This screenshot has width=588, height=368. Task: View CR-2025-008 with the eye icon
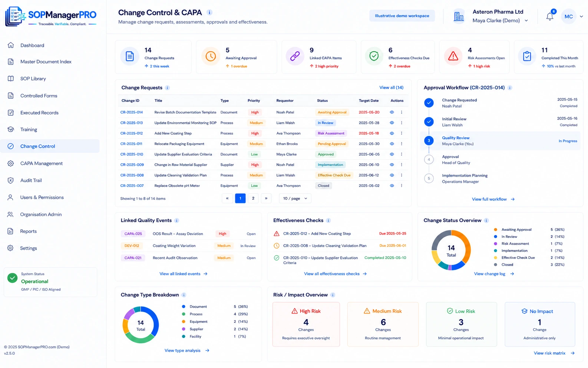click(x=392, y=175)
